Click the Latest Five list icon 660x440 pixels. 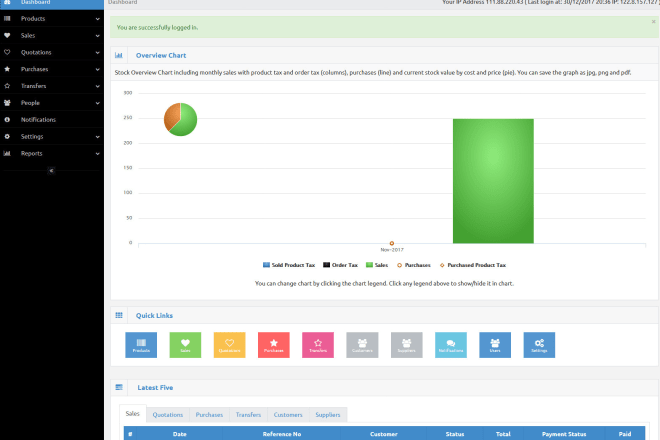click(119, 387)
